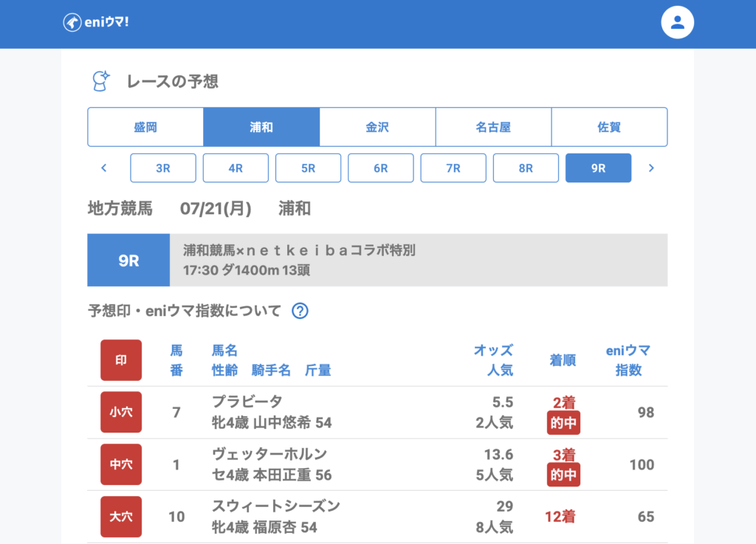This screenshot has height=544, width=756.
Task: Click the race prediction sparkle icon
Action: pyautogui.click(x=100, y=80)
